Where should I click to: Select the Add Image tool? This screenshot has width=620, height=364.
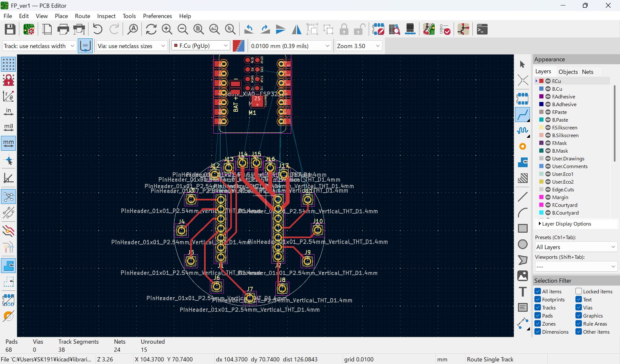[522, 276]
